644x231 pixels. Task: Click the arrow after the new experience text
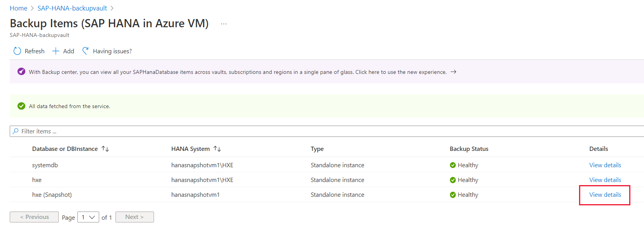click(453, 72)
